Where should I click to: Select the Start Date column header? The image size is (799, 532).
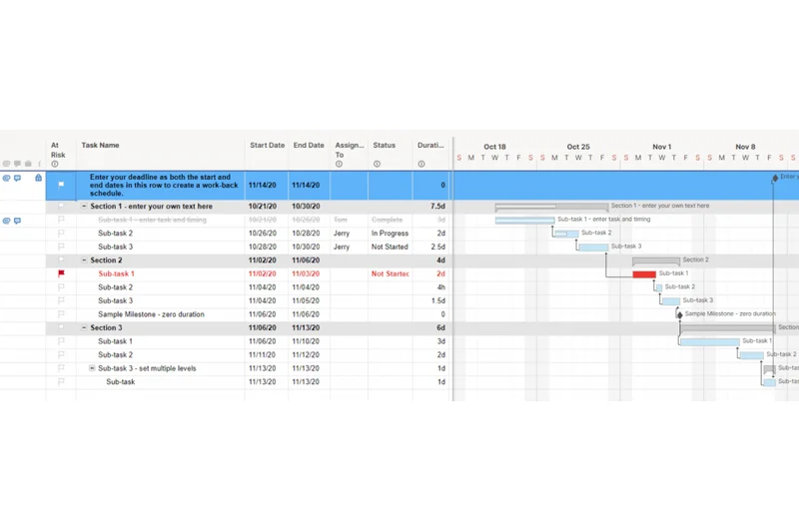point(267,146)
